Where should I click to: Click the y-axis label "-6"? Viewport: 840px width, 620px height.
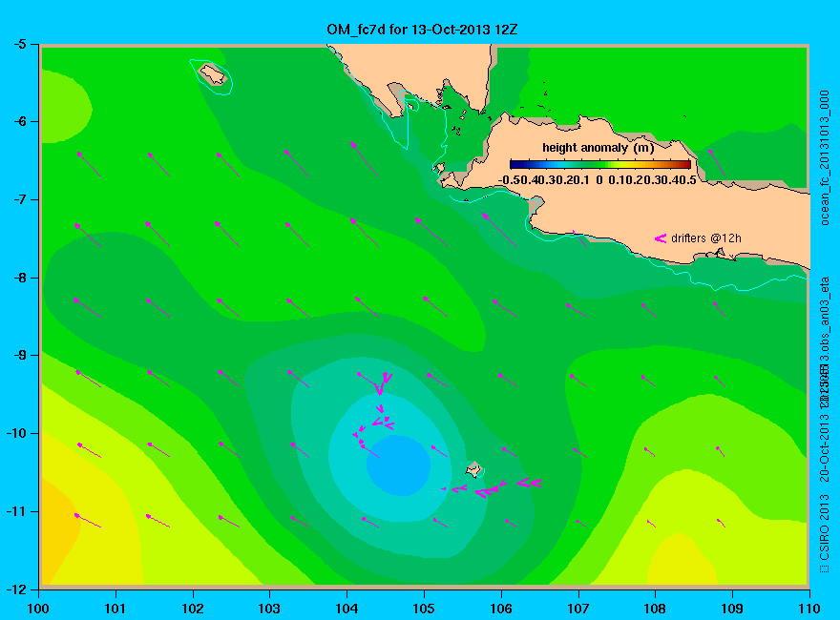pyautogui.click(x=19, y=121)
